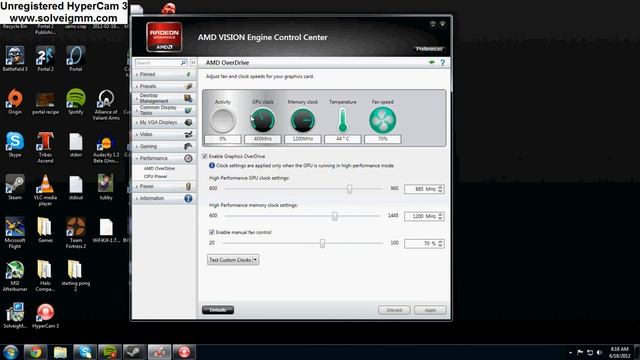Click the Apply button
The image size is (640, 360).
click(430, 310)
